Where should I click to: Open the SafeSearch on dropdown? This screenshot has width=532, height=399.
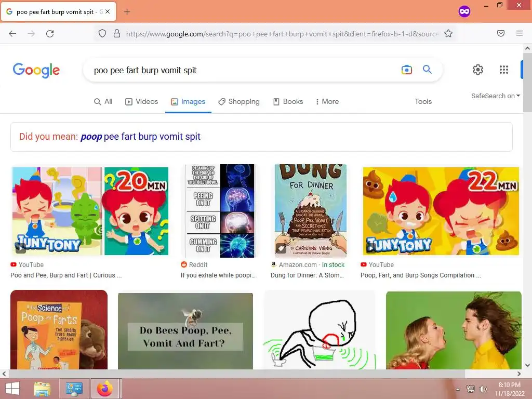click(x=495, y=96)
